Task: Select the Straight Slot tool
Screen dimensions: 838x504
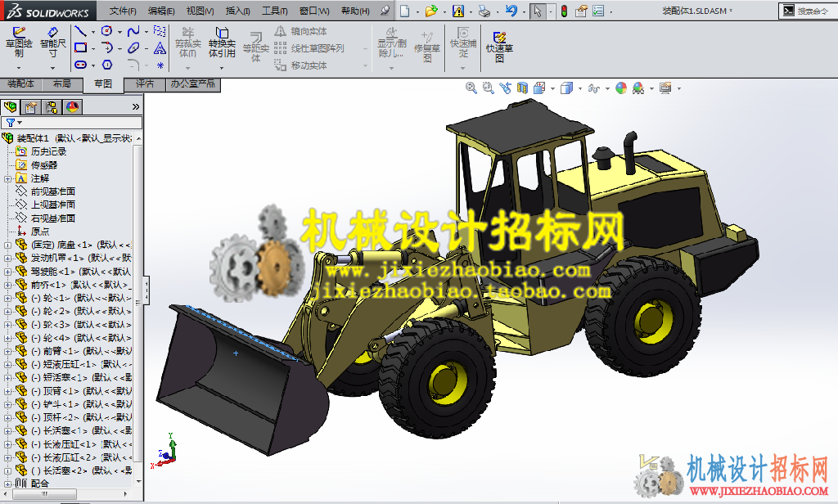Action: [x=80, y=65]
